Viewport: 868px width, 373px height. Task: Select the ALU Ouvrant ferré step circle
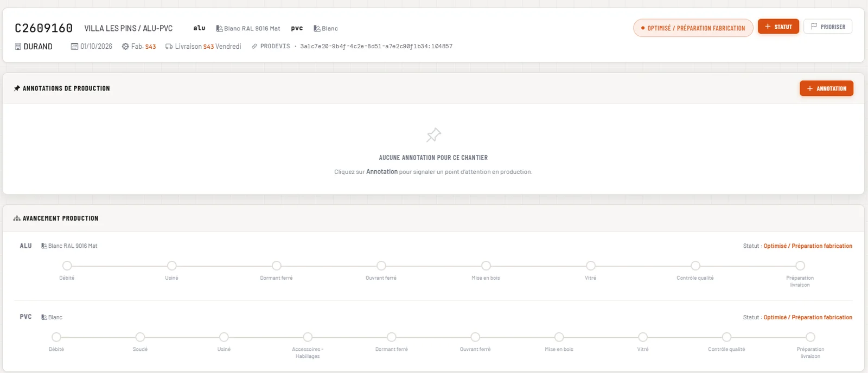381,266
